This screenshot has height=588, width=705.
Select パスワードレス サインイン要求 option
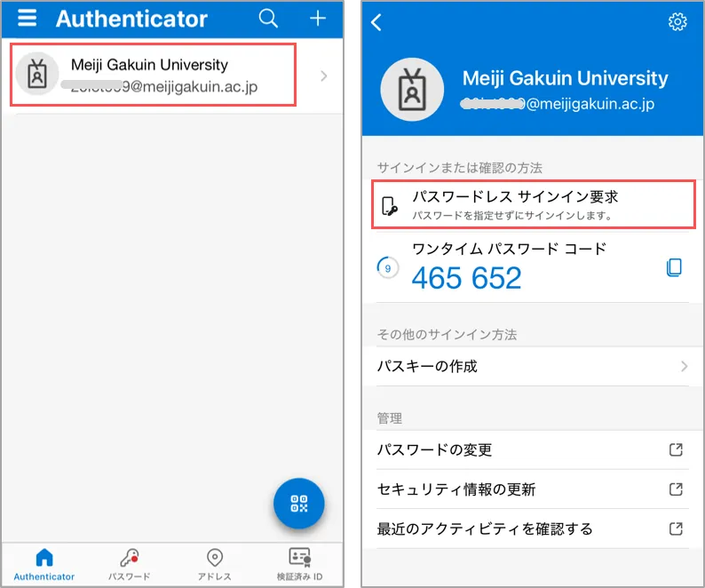coord(534,204)
